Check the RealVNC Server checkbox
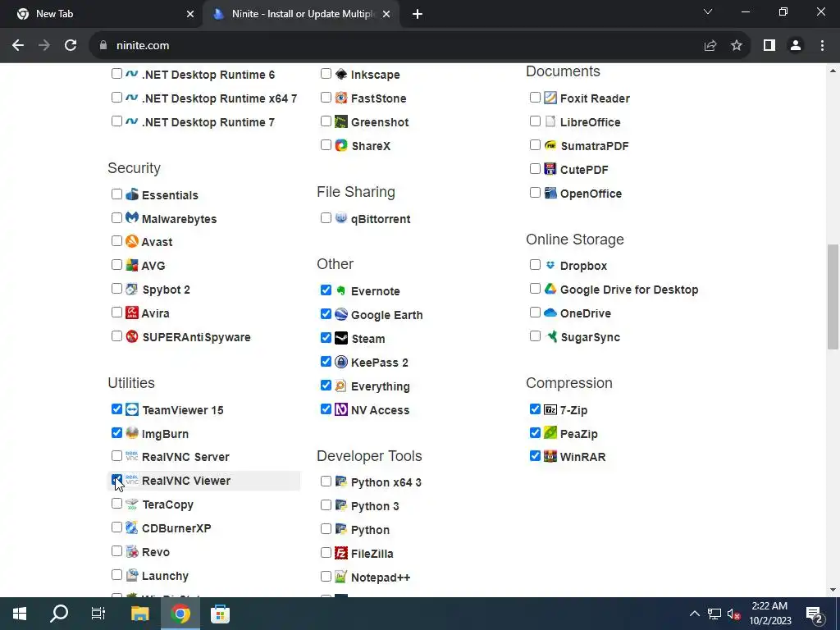 click(116, 456)
